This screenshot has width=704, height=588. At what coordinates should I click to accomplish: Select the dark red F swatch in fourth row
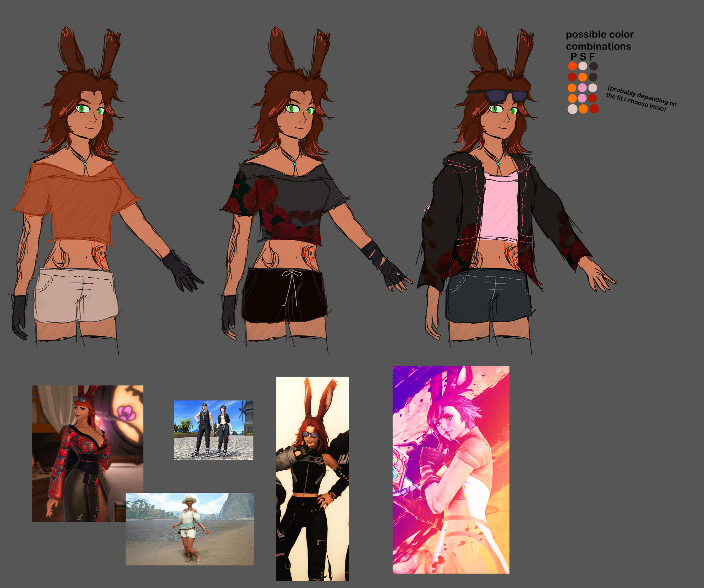[593, 98]
